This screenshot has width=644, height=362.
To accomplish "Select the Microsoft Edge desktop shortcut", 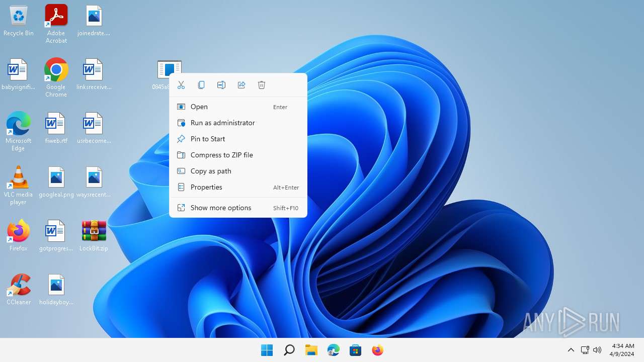I will click(x=19, y=132).
